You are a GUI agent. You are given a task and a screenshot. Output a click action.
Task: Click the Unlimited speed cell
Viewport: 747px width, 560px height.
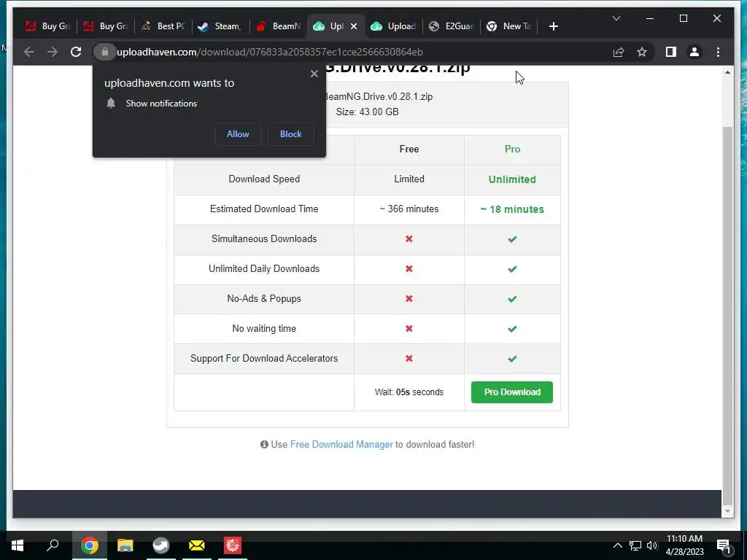[x=512, y=179]
